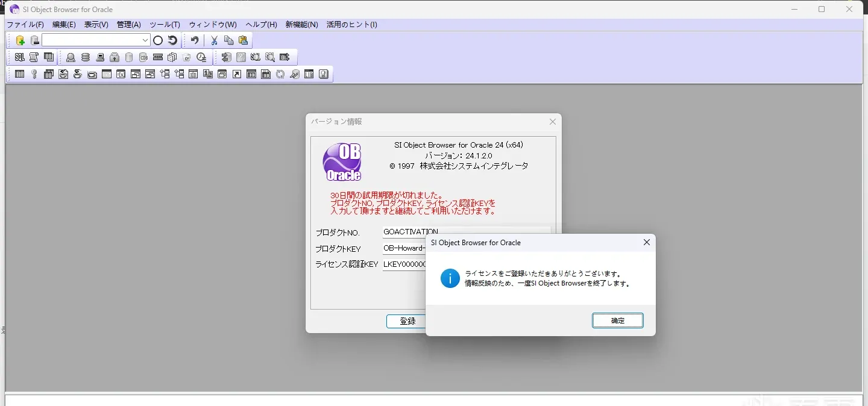Click the first Java coffee cup icon
Screen dimensions: 868x406
click(63, 74)
